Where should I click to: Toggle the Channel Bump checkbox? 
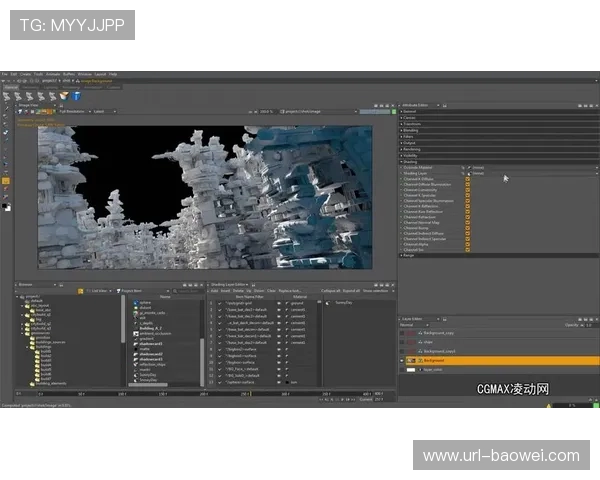[x=466, y=227]
